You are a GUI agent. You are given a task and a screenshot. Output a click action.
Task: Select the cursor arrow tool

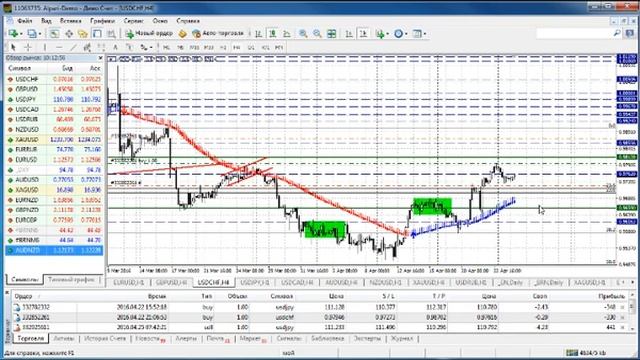[13, 47]
